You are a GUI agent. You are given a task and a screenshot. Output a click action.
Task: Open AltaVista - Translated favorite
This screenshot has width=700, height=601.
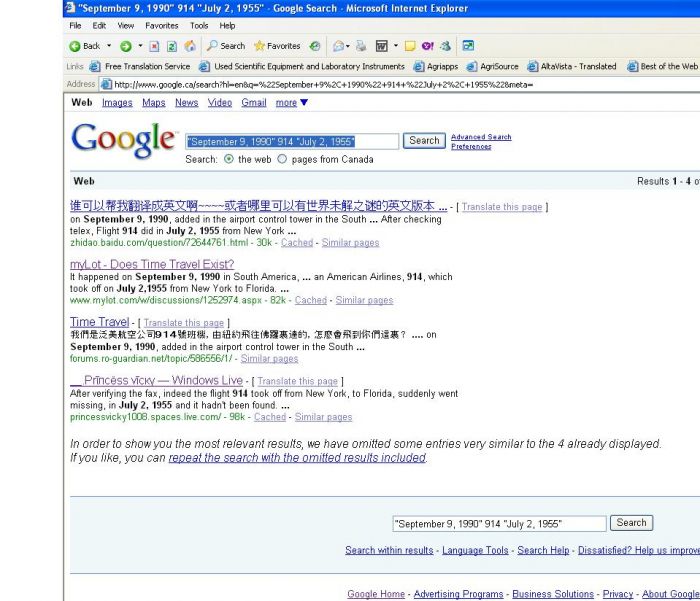tap(572, 67)
